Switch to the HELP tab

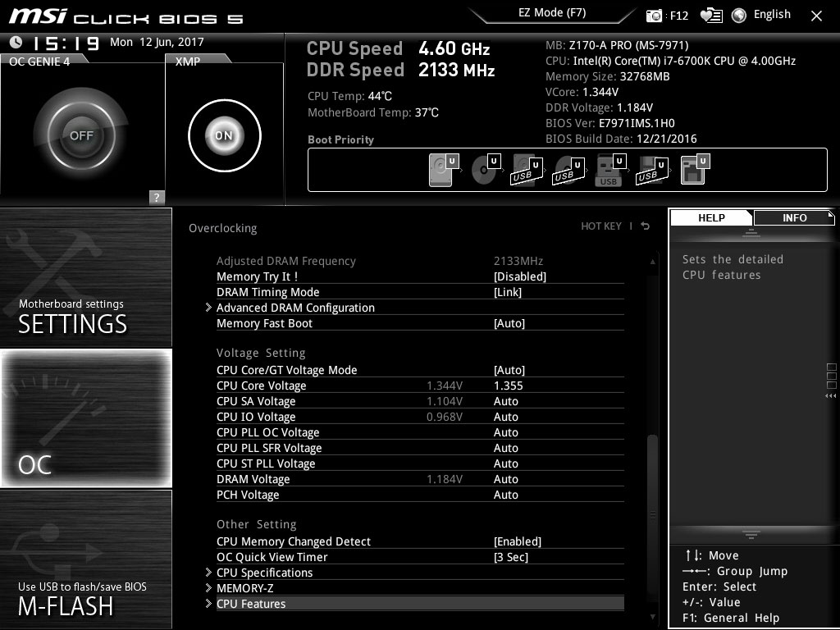coord(711,217)
